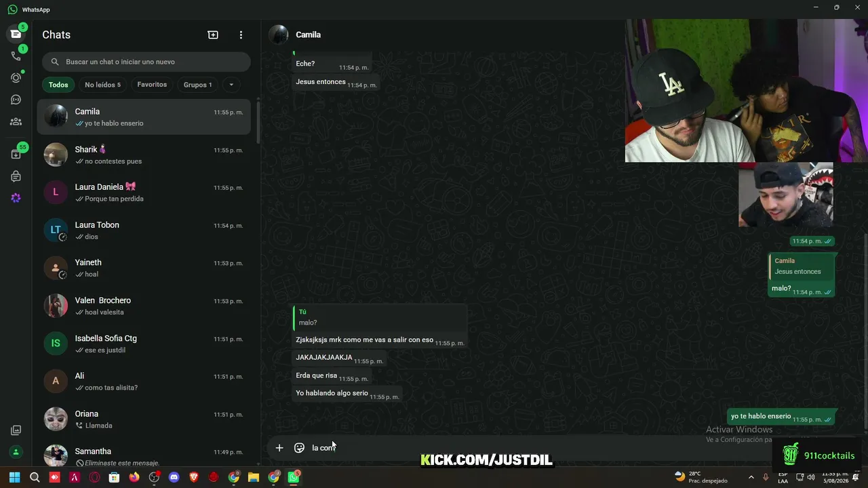Image resolution: width=868 pixels, height=488 pixels.
Task: Open the Yaineth chat
Action: click(144, 268)
